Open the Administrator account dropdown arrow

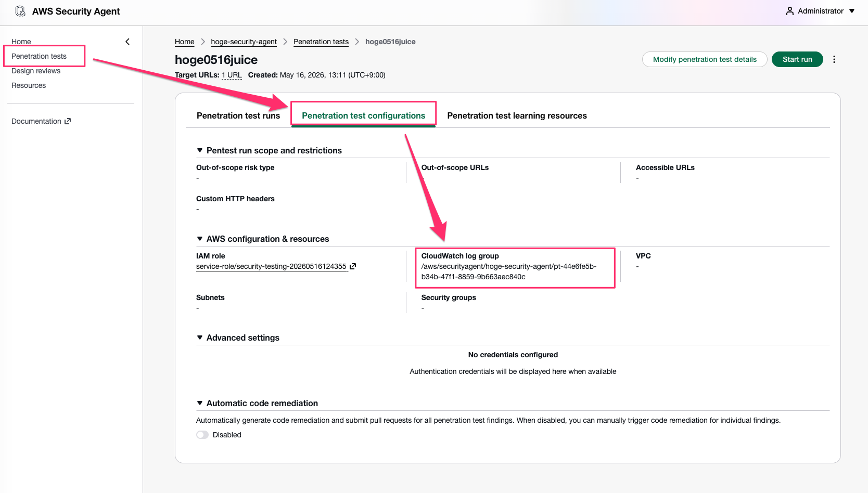852,11
